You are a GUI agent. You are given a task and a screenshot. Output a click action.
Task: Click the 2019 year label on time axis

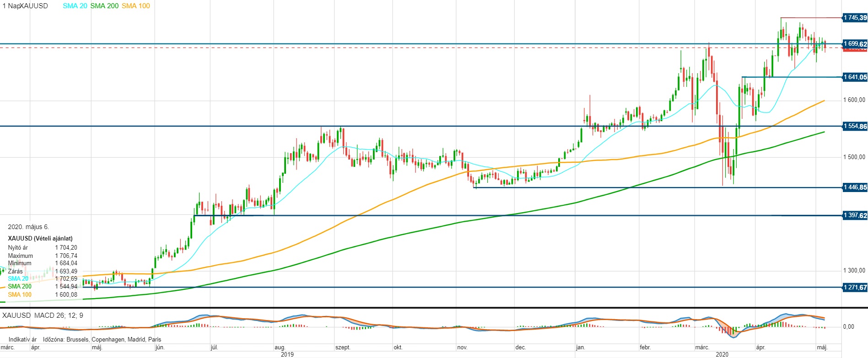point(287,354)
